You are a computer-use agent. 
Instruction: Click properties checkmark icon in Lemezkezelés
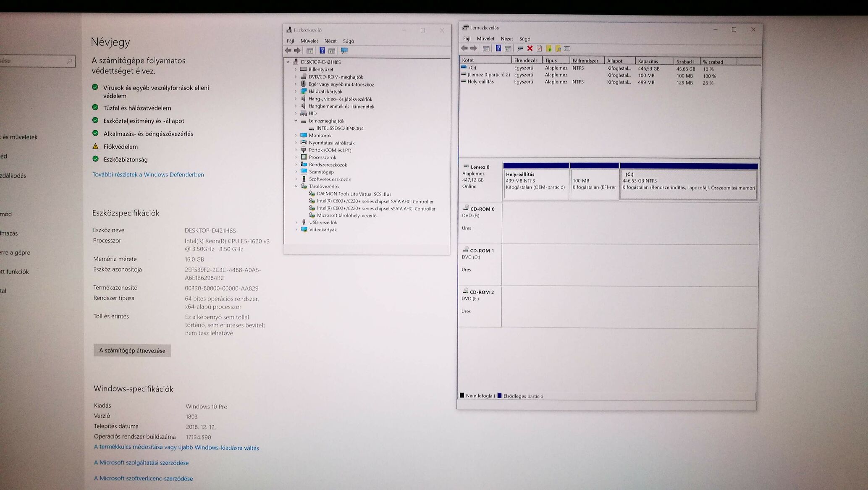click(539, 49)
